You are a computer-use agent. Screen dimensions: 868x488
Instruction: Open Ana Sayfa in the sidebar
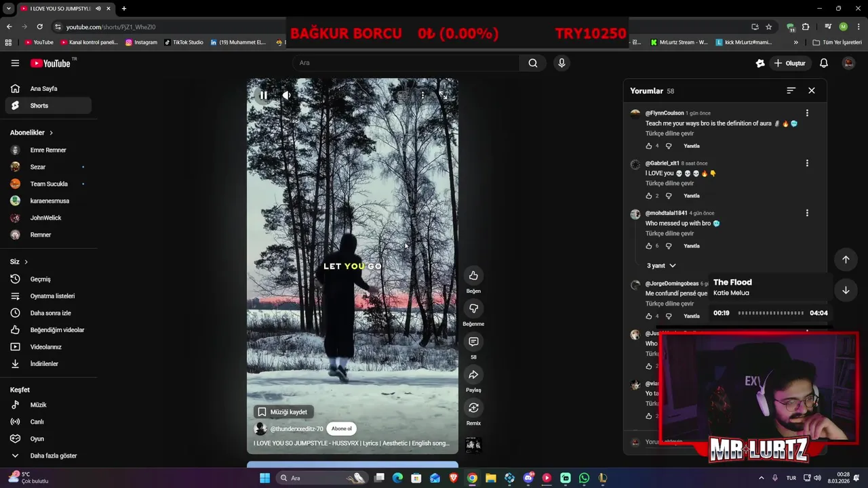[x=48, y=89]
